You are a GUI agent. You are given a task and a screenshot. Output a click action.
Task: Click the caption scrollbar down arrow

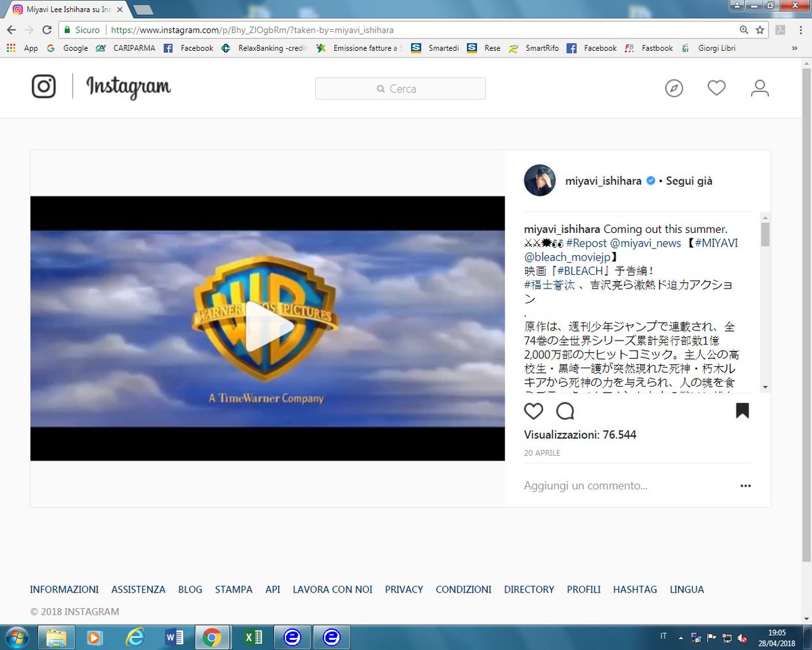pos(765,387)
